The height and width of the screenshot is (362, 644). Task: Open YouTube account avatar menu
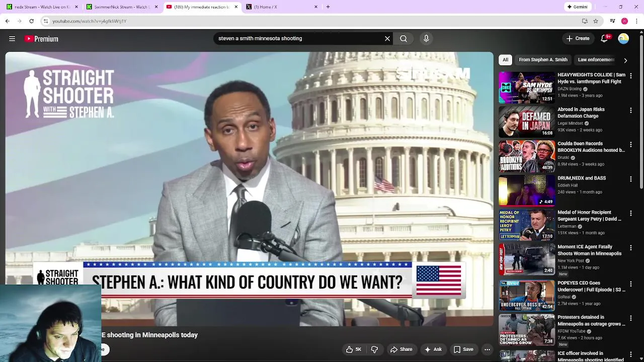click(x=623, y=38)
